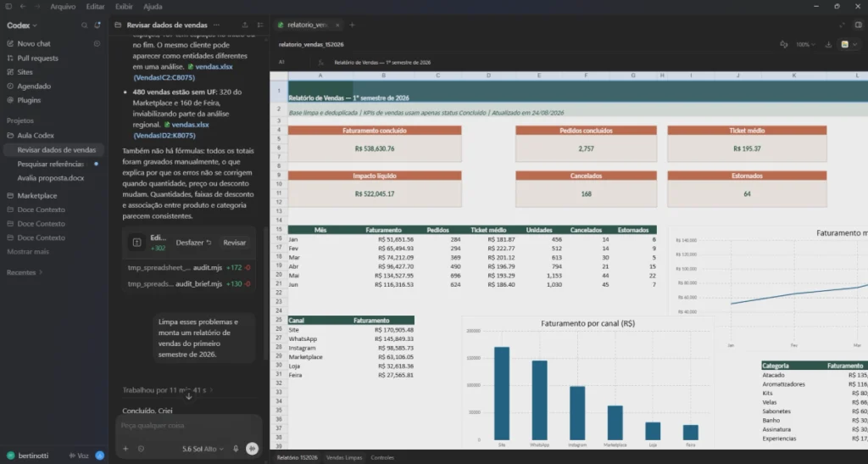Open the Codex dropdown

(x=22, y=25)
